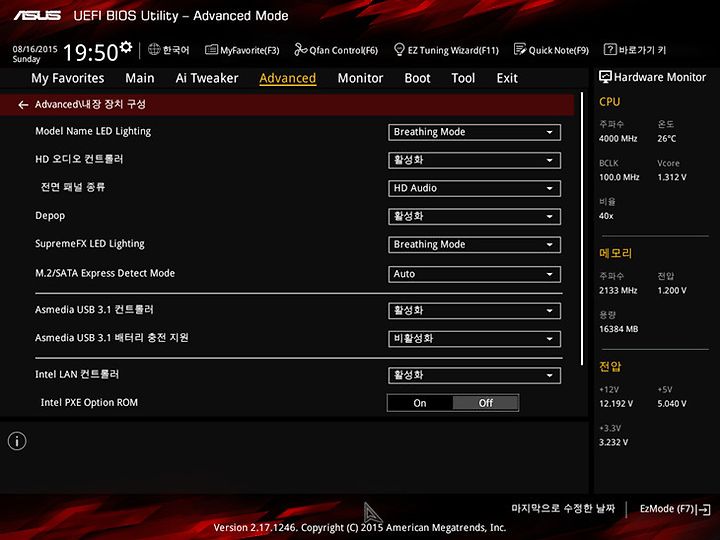Open 전면 패널 종류 HD Audio dropdown
Image resolution: width=720 pixels, height=540 pixels.
coord(474,188)
